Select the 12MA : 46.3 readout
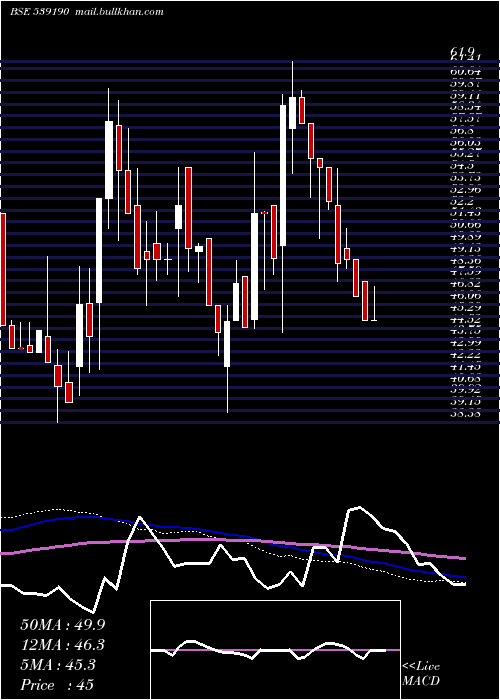Image resolution: width=500 pixels, height=700 pixels. tap(63, 645)
